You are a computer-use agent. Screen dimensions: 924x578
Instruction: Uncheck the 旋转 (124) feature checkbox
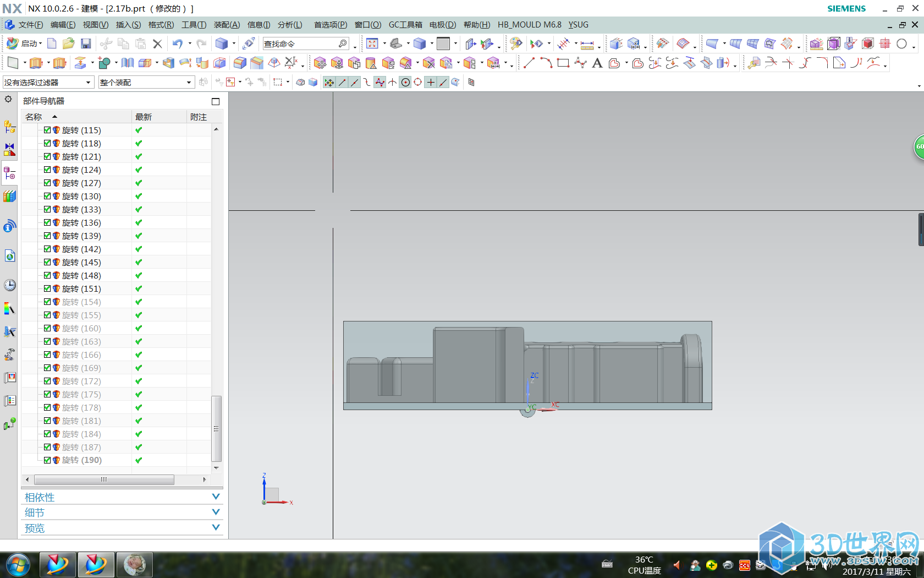coord(47,170)
